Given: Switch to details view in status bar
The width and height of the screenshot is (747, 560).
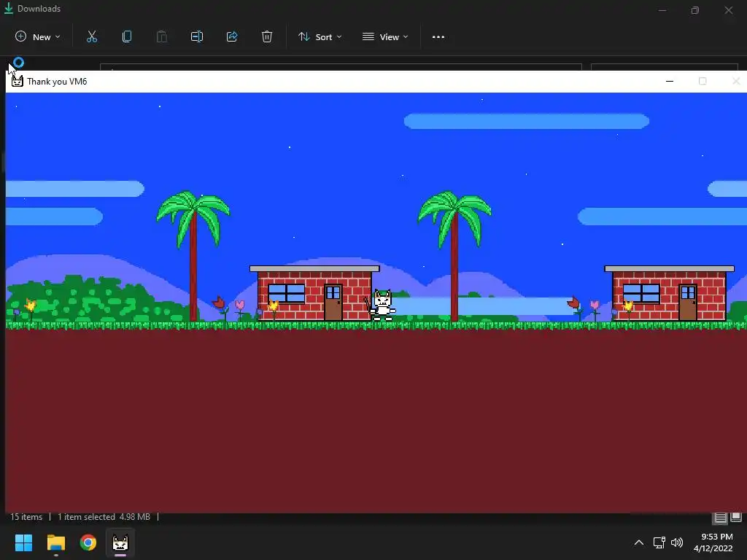Looking at the screenshot, I should point(720,518).
